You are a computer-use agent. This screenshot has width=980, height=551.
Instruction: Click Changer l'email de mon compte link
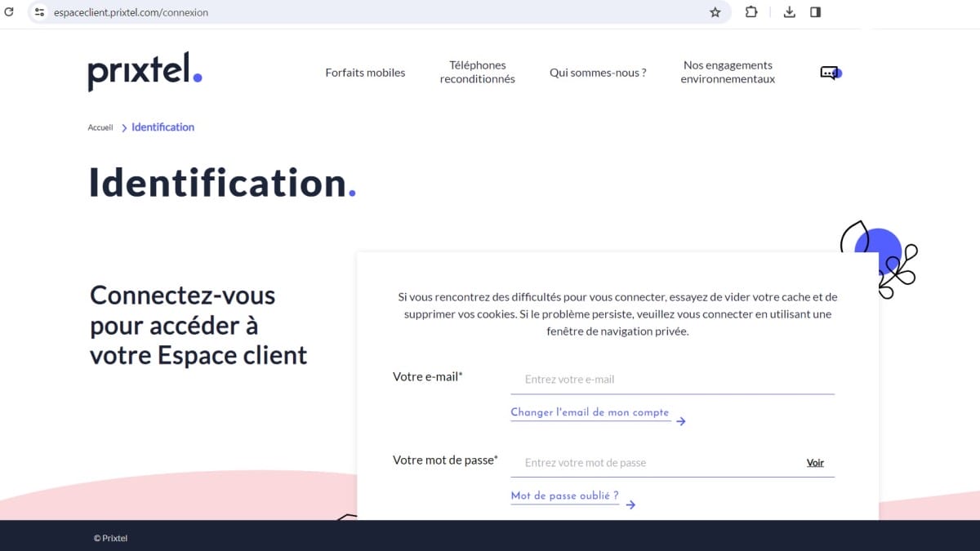click(x=590, y=412)
